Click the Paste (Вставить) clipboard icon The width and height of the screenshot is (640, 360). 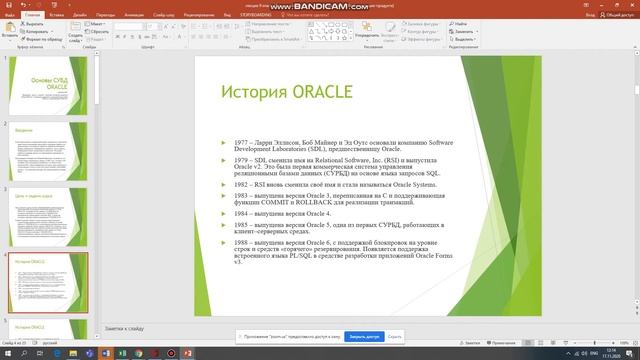click(x=10, y=28)
